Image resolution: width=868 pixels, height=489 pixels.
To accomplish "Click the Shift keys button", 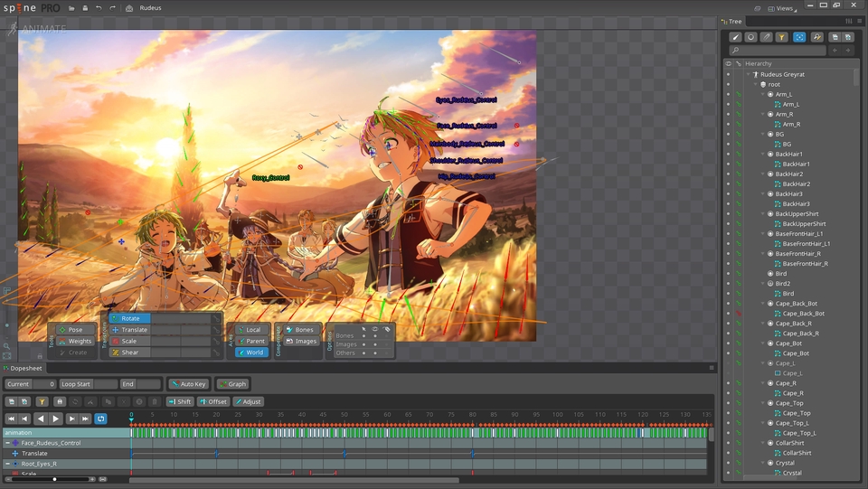I will click(x=179, y=401).
